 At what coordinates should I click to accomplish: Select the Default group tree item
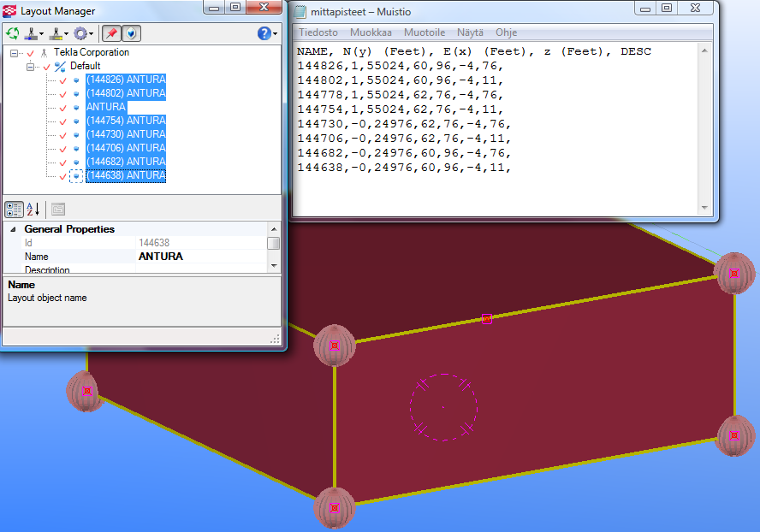86,66
